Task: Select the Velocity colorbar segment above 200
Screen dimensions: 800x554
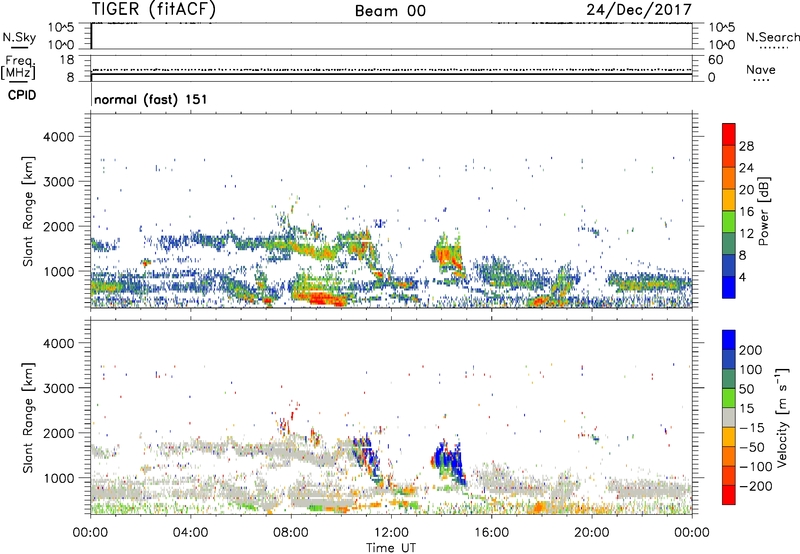Action: point(729,339)
